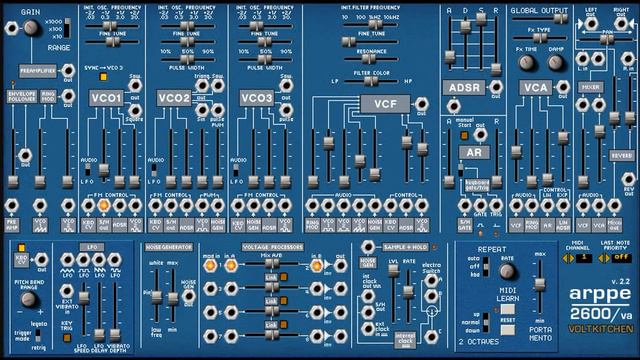Viewport: 640px width, 360px height.
Task: Click the int clock out jack
Action: click(x=368, y=296)
